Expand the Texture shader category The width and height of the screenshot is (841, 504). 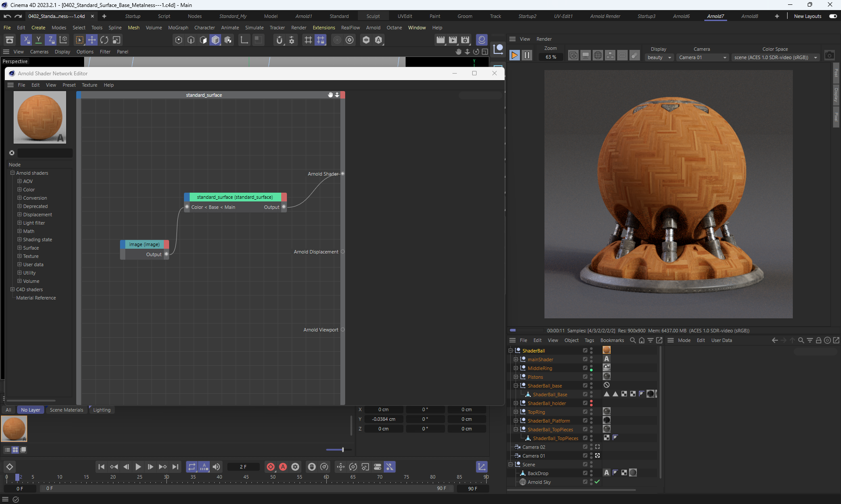[x=19, y=256]
